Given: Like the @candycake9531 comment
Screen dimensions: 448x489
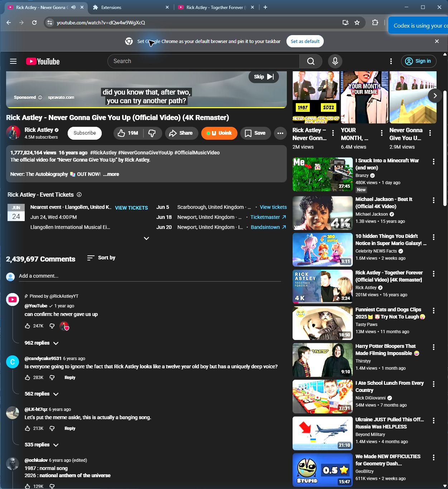Looking at the screenshot, I should pyautogui.click(x=28, y=378).
